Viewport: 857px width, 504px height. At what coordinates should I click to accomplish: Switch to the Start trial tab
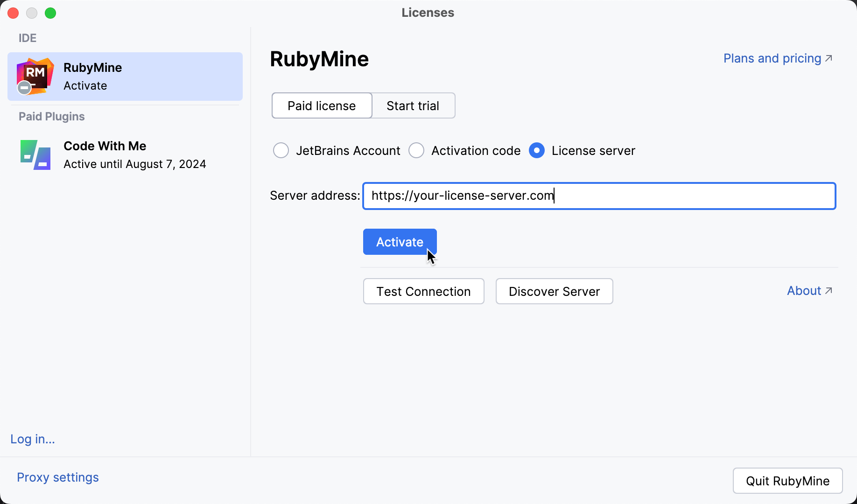coord(413,105)
